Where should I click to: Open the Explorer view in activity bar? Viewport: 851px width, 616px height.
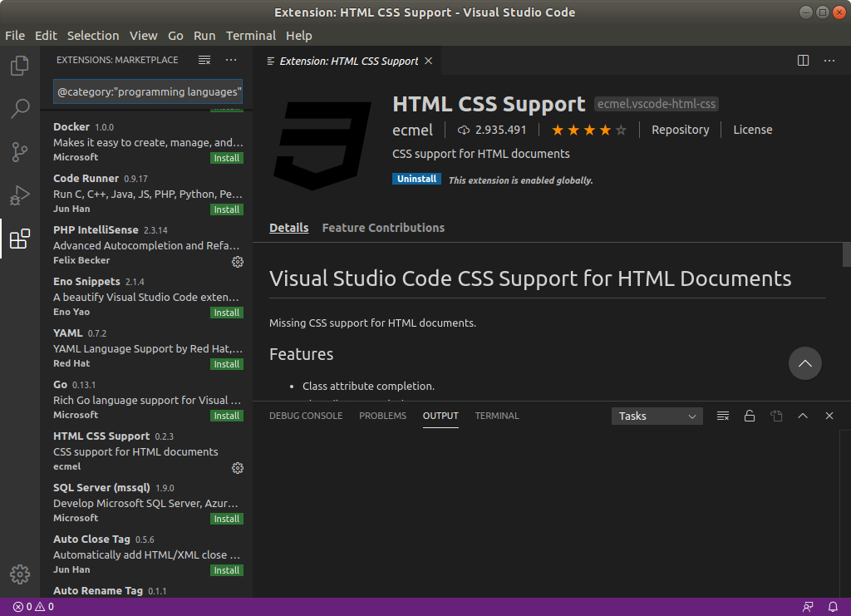(20, 66)
